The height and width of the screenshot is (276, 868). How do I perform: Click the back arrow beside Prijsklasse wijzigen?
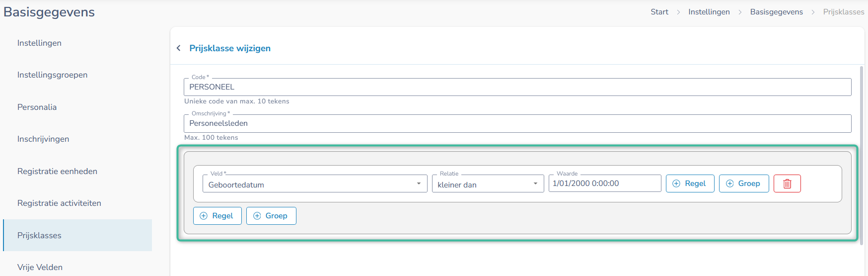pos(179,48)
